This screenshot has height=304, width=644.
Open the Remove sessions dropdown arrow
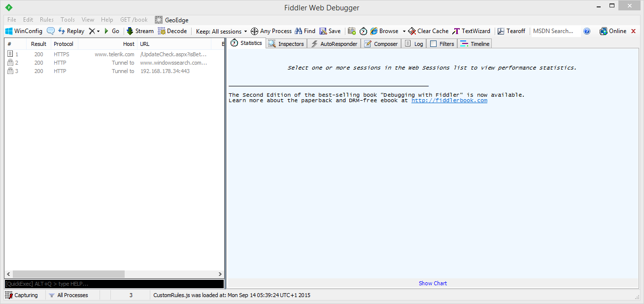(x=98, y=31)
